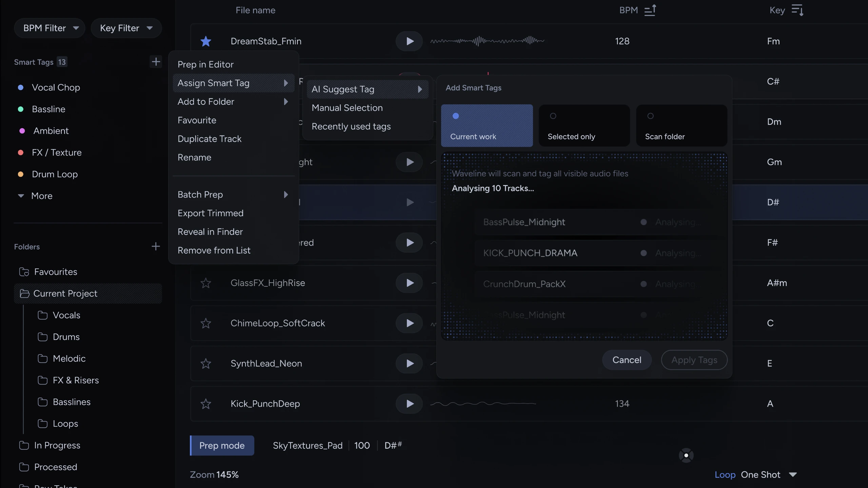Open the BPM Filter dropdown
Image resolution: width=868 pixels, height=488 pixels.
[x=50, y=28]
